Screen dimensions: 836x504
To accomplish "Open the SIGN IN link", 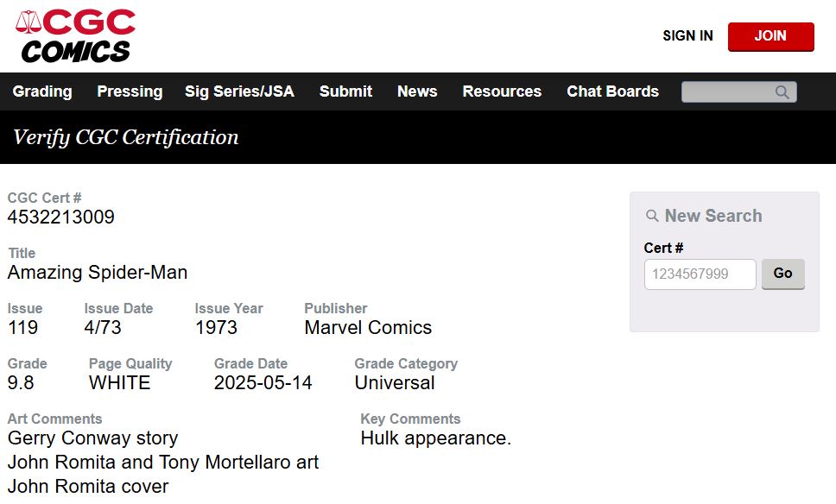I will [687, 36].
